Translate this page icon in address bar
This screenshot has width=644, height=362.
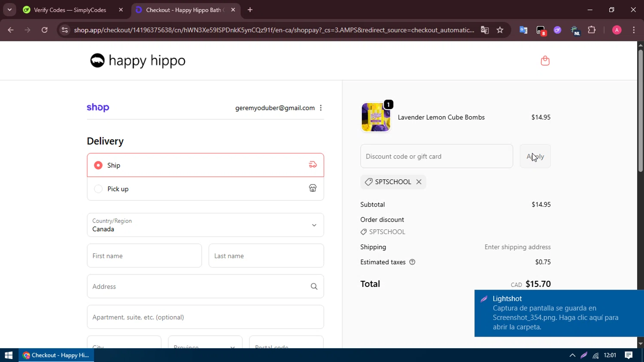[485, 30]
